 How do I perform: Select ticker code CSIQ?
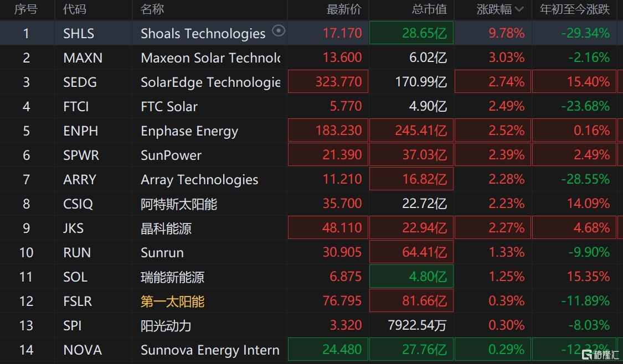(x=78, y=204)
